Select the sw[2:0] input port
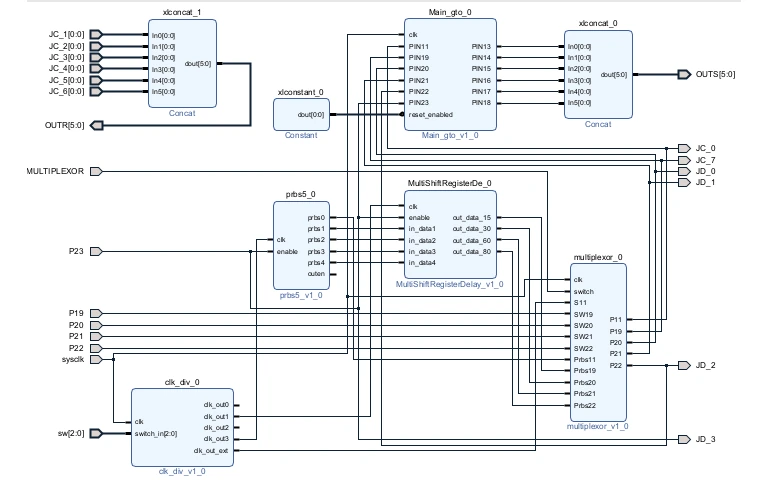 [96, 433]
